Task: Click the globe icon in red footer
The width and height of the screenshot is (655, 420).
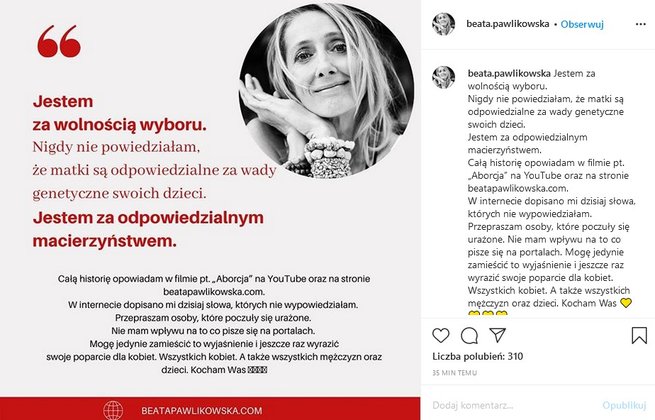Action: point(113,410)
